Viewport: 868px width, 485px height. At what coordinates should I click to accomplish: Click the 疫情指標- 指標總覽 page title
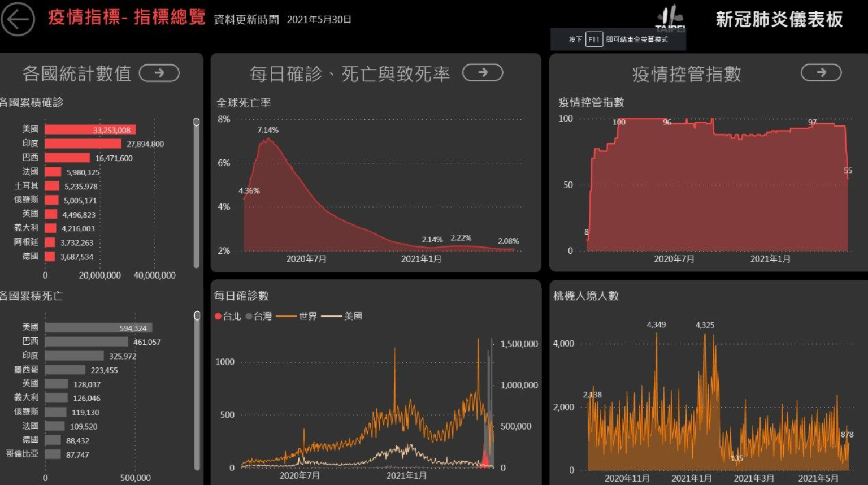(127, 18)
